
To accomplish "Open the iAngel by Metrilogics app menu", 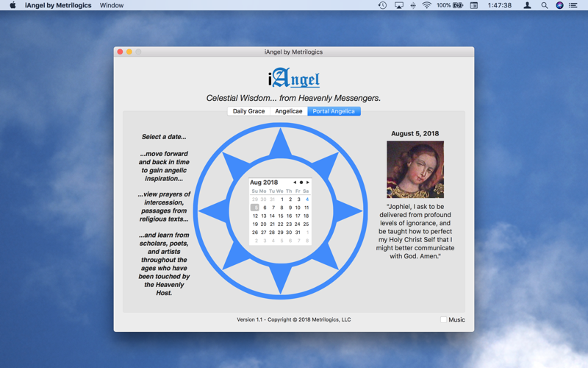I will 59,5.
